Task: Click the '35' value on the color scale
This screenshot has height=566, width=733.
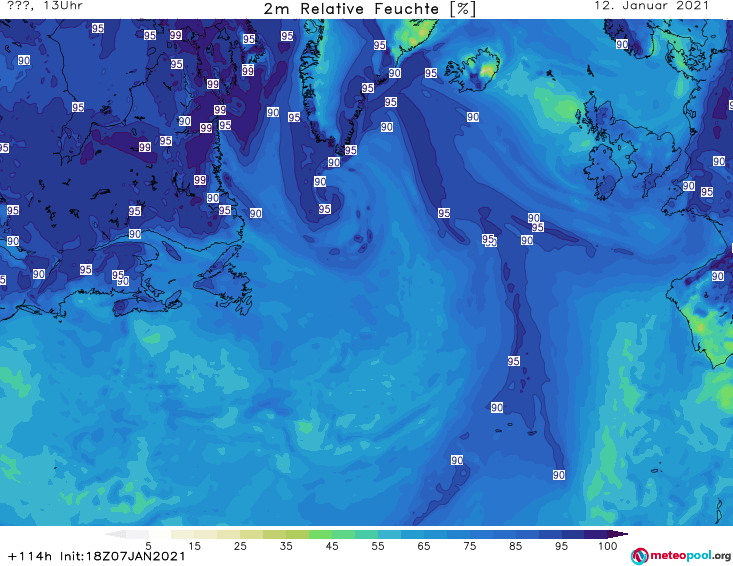Action: [x=286, y=546]
